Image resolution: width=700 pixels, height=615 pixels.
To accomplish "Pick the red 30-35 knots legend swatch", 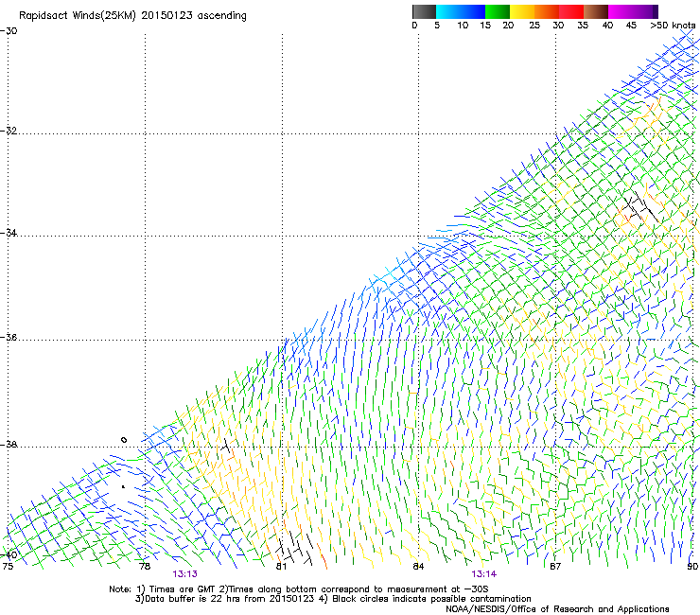I will (571, 11).
